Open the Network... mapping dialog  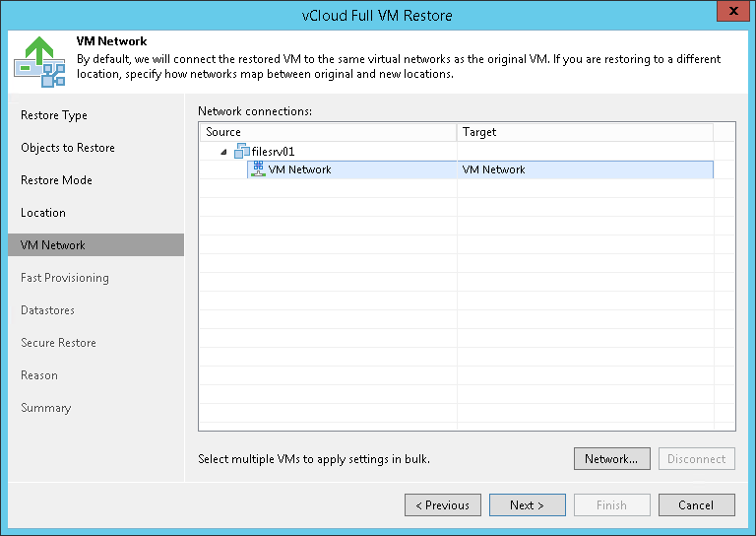pyautogui.click(x=611, y=458)
